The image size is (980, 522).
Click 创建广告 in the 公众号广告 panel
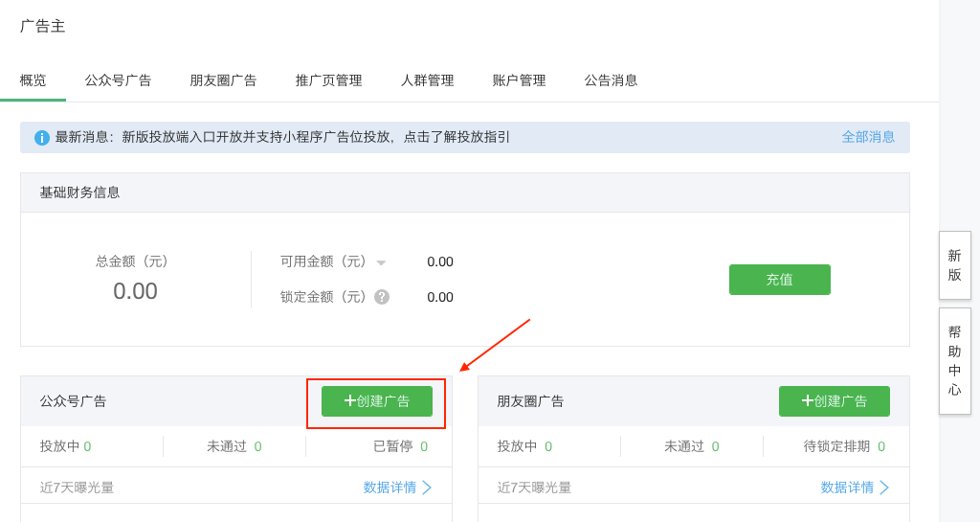pyautogui.click(x=377, y=401)
